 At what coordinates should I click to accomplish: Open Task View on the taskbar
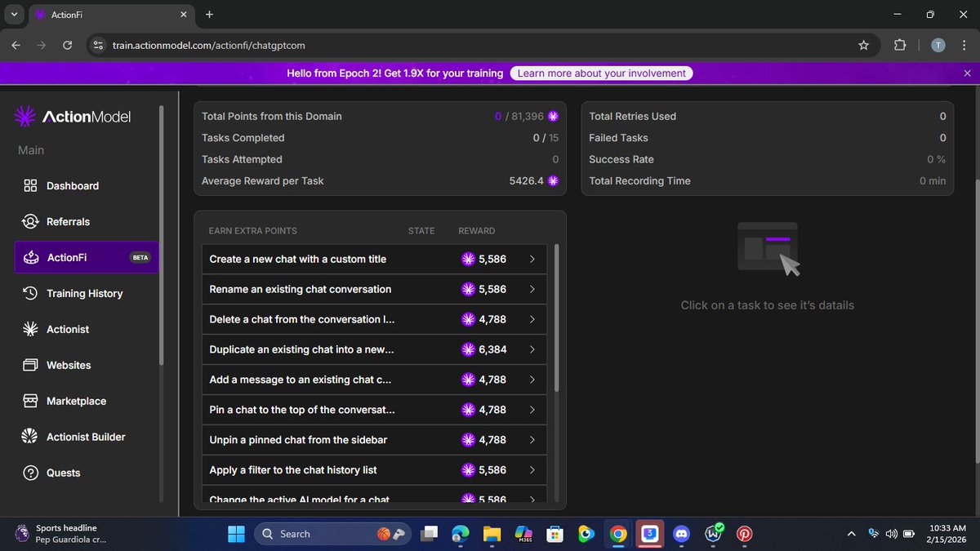[x=429, y=534]
